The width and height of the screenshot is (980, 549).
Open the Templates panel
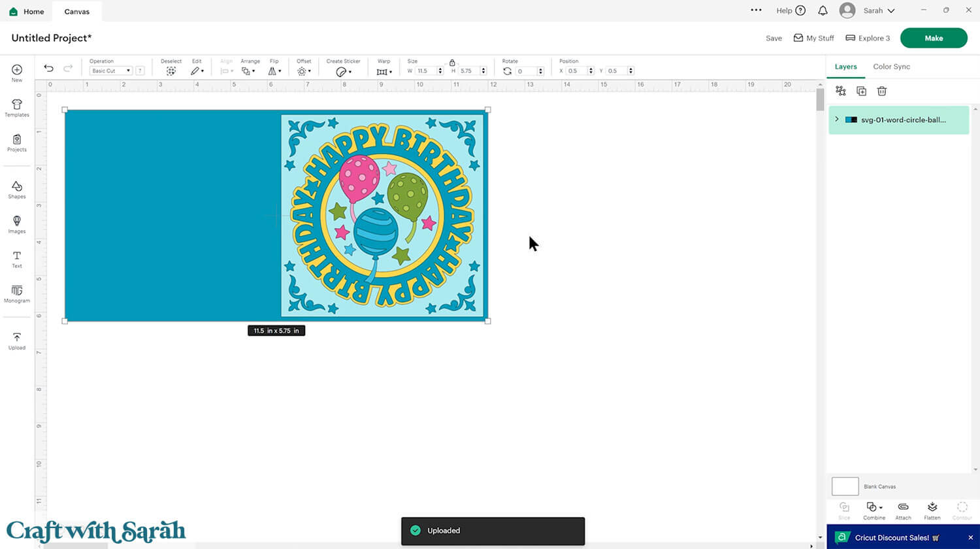click(x=17, y=108)
